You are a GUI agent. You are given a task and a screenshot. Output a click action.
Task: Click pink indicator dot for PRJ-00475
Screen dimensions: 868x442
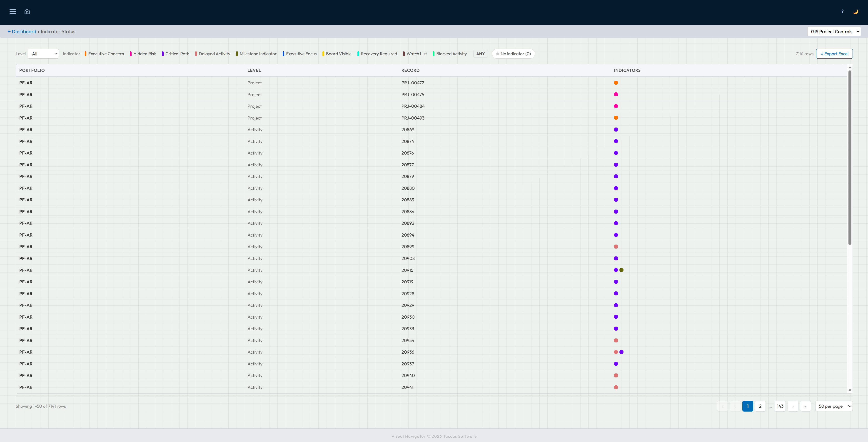coord(616,95)
